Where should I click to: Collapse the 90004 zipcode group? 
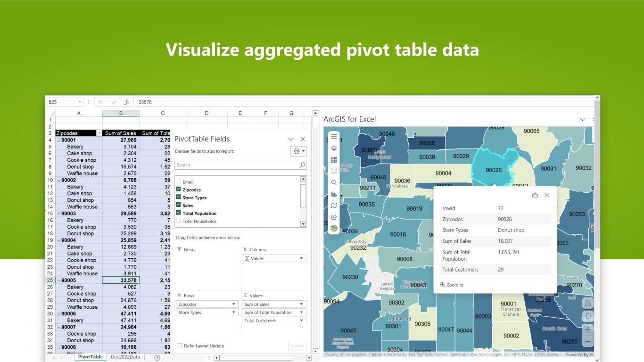[59, 240]
